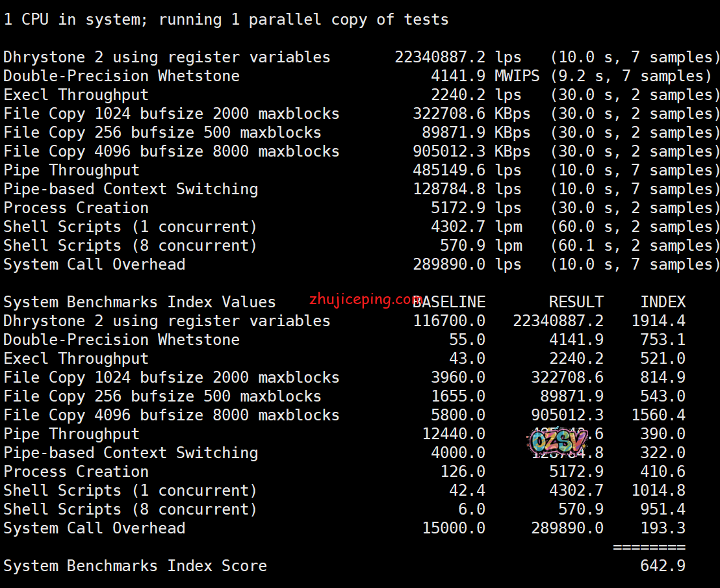Click the zhujiceping.com watermark link
The image size is (720, 588).
coord(365,300)
